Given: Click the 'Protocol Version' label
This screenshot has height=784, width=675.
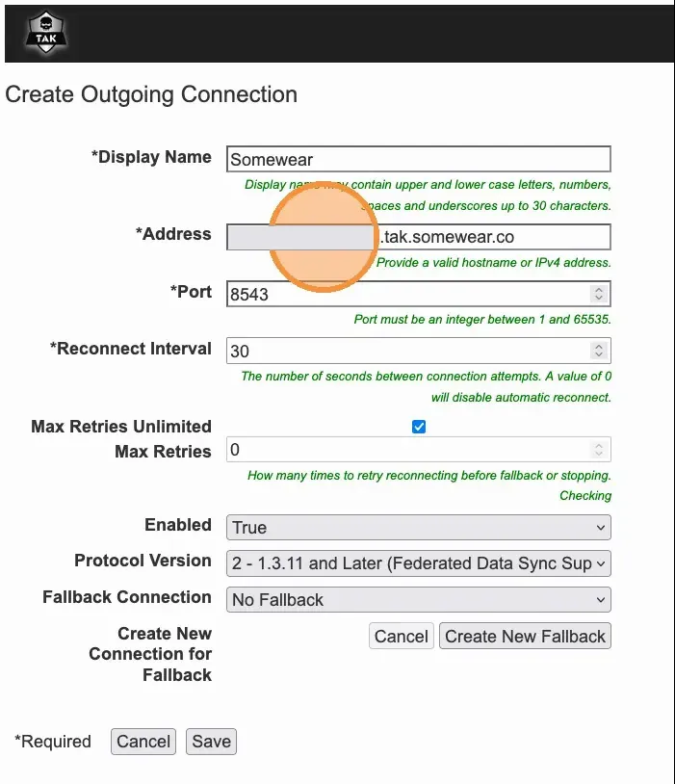Looking at the screenshot, I should tap(143, 561).
